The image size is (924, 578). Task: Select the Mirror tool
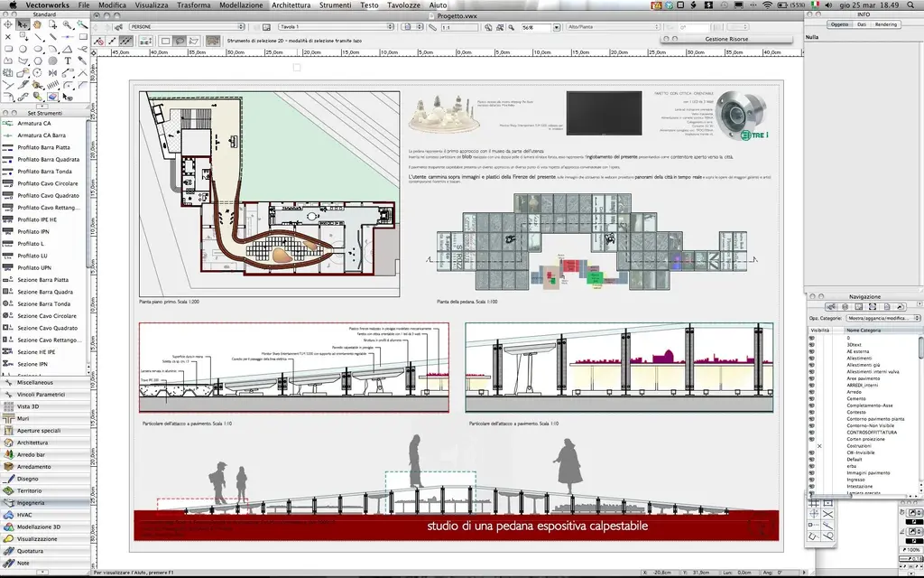click(52, 72)
